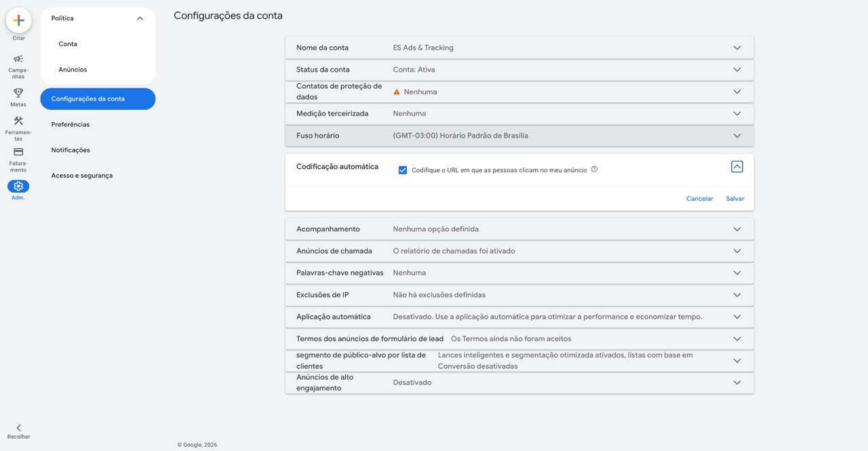Collapse the Política menu section
This screenshot has width=868, height=451.
(140, 18)
